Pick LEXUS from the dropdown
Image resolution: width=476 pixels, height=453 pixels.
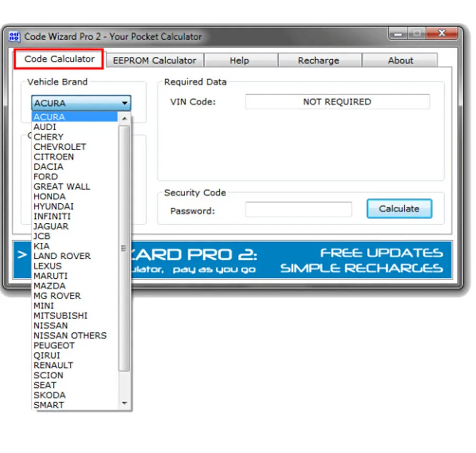pyautogui.click(x=75, y=266)
